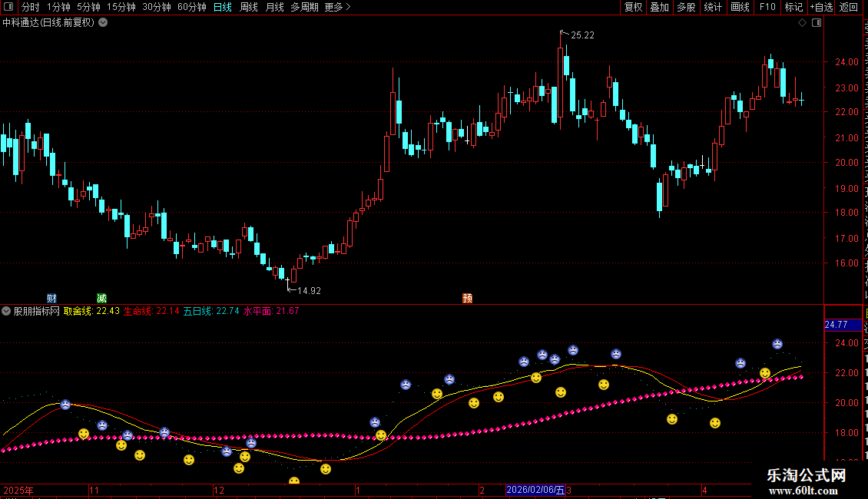The image size is (868, 499).
Task: Click the panel layout icon at top-left
Action: point(8,7)
